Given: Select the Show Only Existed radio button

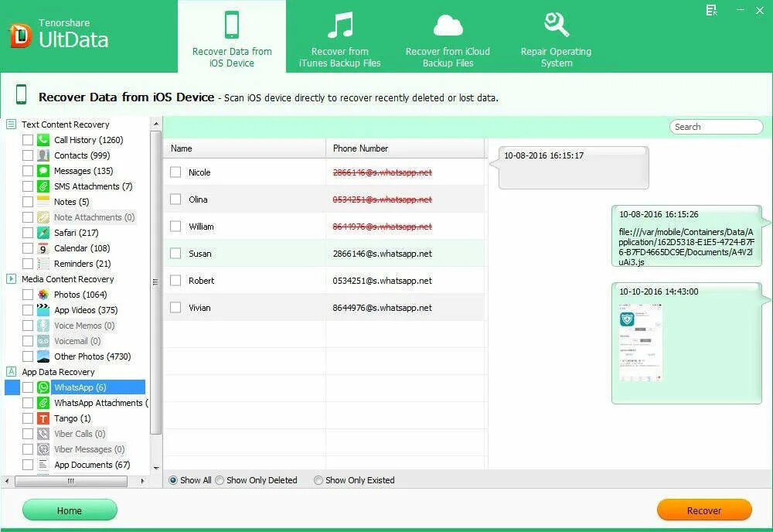Looking at the screenshot, I should coord(318,480).
